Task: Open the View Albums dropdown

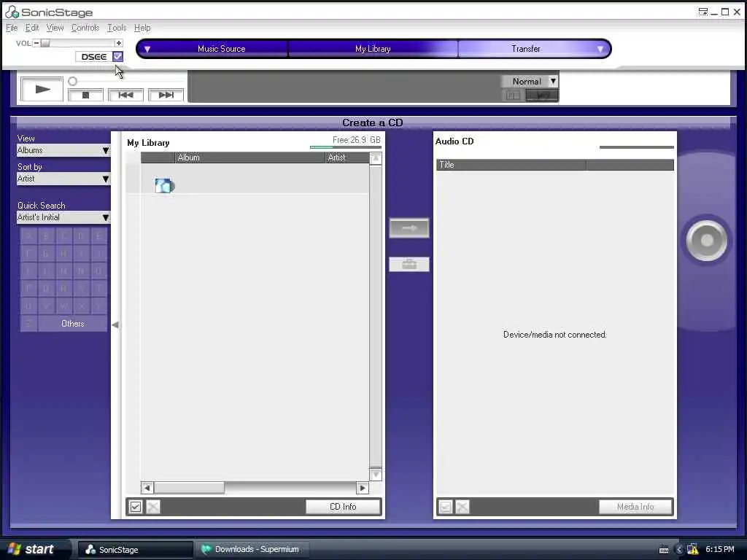Action: [63, 150]
